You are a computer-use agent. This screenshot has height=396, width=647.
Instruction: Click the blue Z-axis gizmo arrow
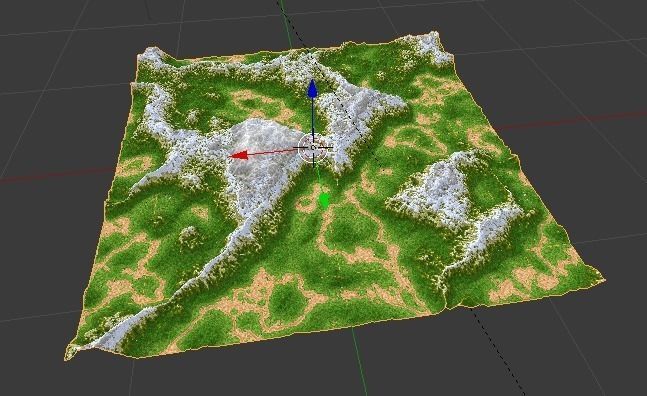312,89
